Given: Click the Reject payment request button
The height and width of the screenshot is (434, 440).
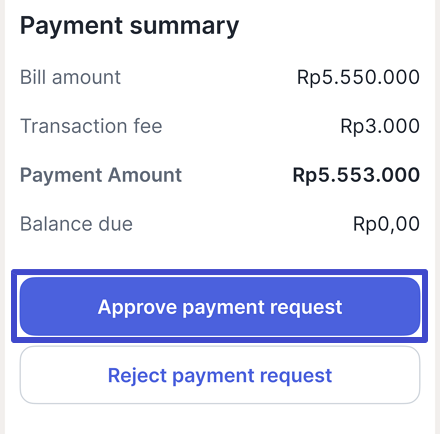Looking at the screenshot, I should tap(220, 375).
